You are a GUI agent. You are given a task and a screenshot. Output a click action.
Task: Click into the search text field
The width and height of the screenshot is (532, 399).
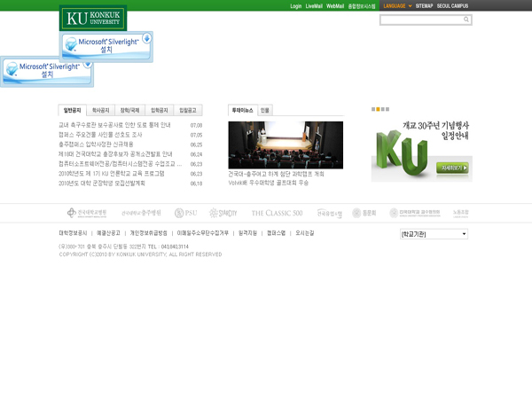pos(420,19)
